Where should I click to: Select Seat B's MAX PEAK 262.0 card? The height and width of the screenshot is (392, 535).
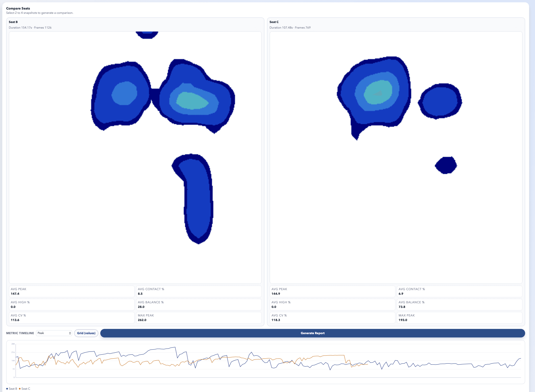[x=198, y=317]
